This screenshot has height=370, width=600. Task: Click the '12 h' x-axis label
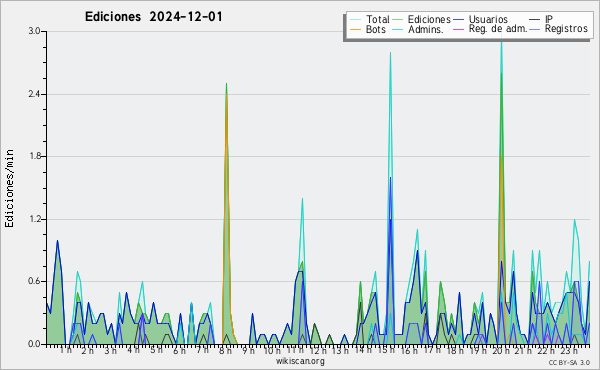pos(318,351)
